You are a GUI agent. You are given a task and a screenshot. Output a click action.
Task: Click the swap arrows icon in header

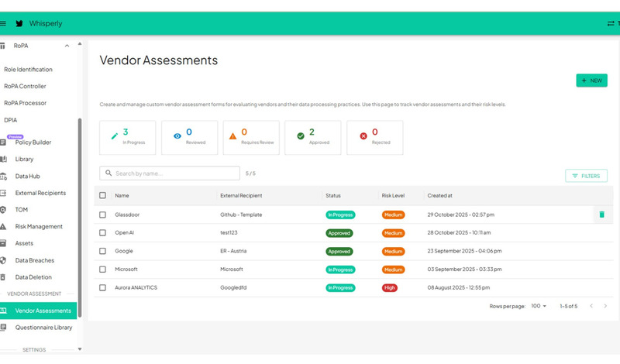611,23
